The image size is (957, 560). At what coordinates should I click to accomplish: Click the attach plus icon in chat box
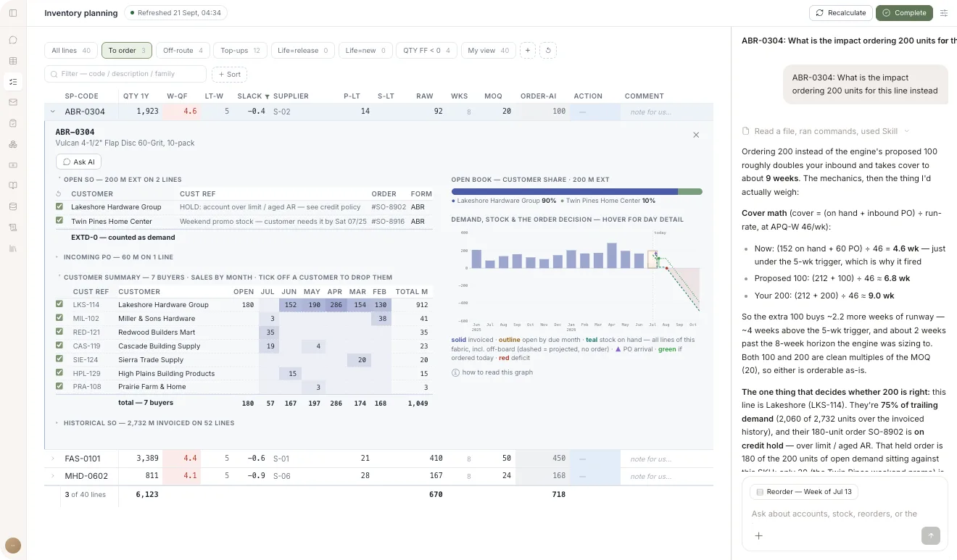click(758, 536)
